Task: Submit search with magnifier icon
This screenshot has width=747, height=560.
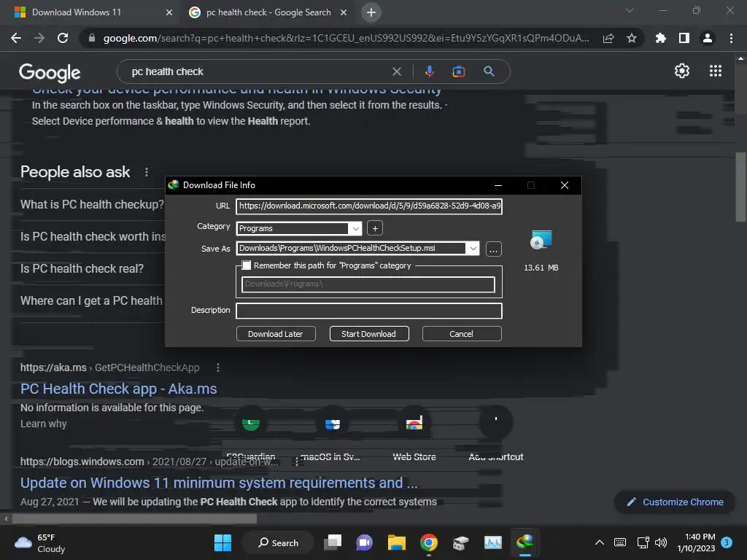Action: [x=489, y=71]
